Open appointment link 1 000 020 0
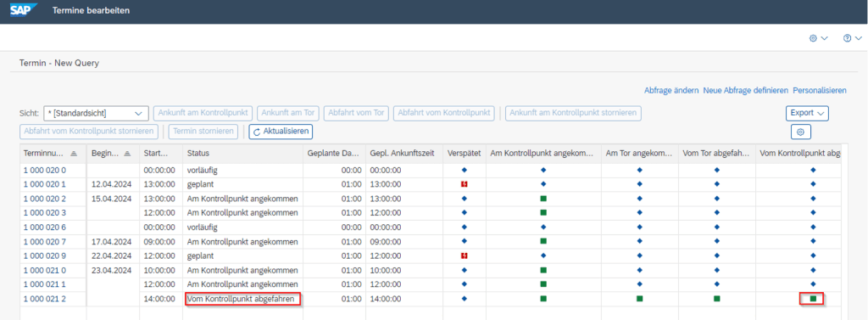The width and height of the screenshot is (868, 320). (45, 170)
